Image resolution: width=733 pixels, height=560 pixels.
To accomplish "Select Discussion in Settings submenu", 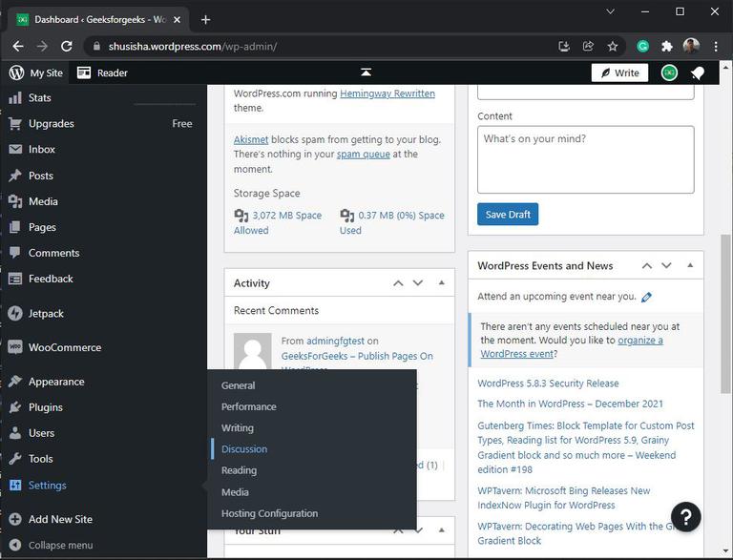I will click(244, 448).
